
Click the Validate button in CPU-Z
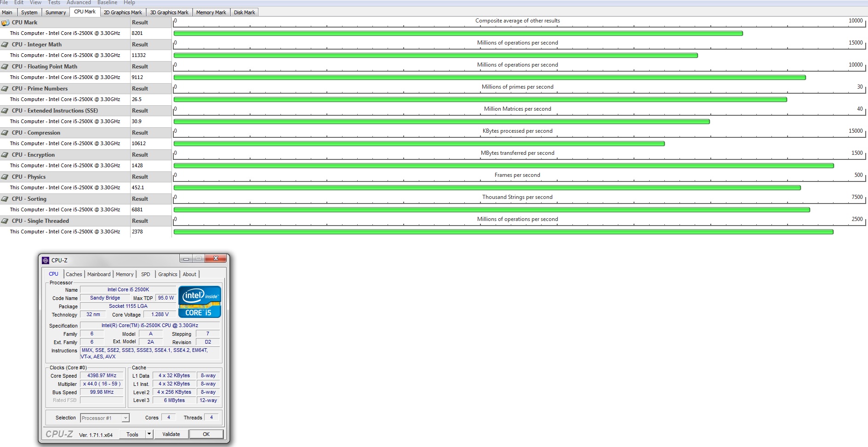pyautogui.click(x=171, y=434)
